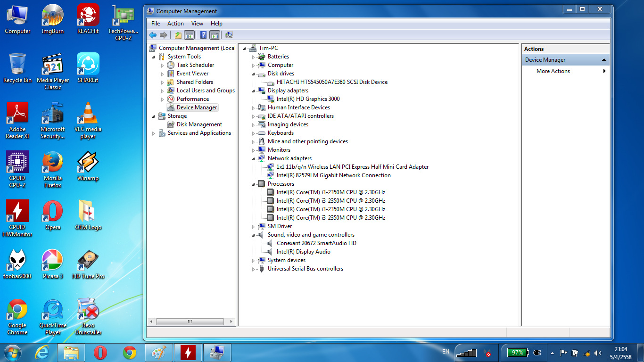The height and width of the screenshot is (362, 644).
Task: Select the HD Tune Pro desktop icon
Action: (x=88, y=265)
